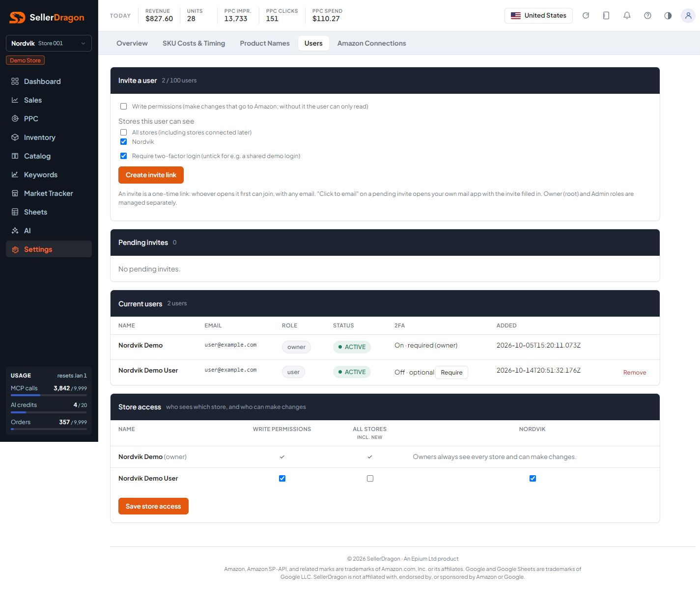Go to PPC in sidebar
The width and height of the screenshot is (700, 595).
(x=49, y=119)
